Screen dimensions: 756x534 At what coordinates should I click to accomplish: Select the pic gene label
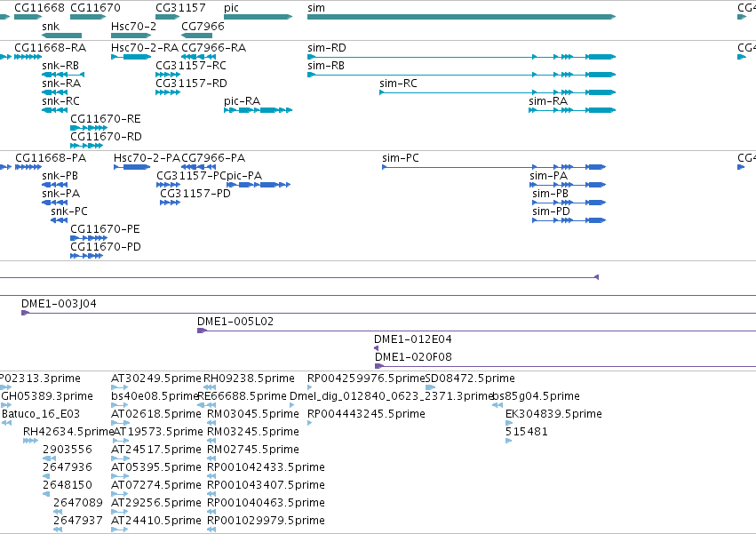[x=231, y=8]
